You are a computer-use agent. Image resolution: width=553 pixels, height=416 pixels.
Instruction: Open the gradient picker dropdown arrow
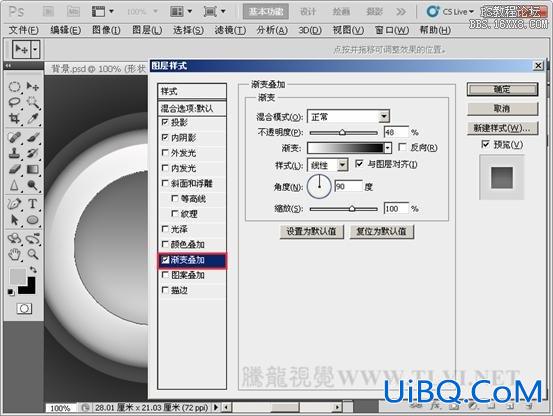[x=388, y=148]
